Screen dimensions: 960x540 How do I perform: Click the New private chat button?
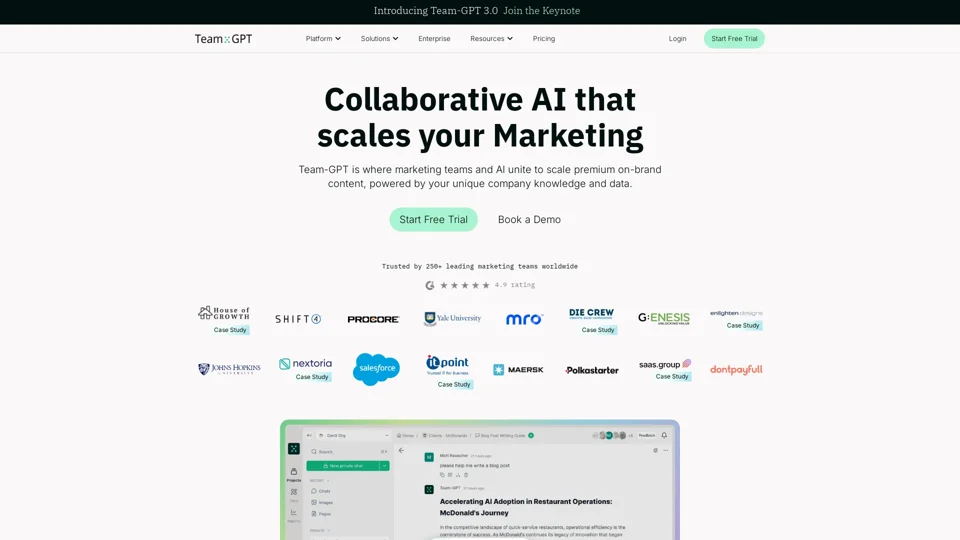[343, 466]
